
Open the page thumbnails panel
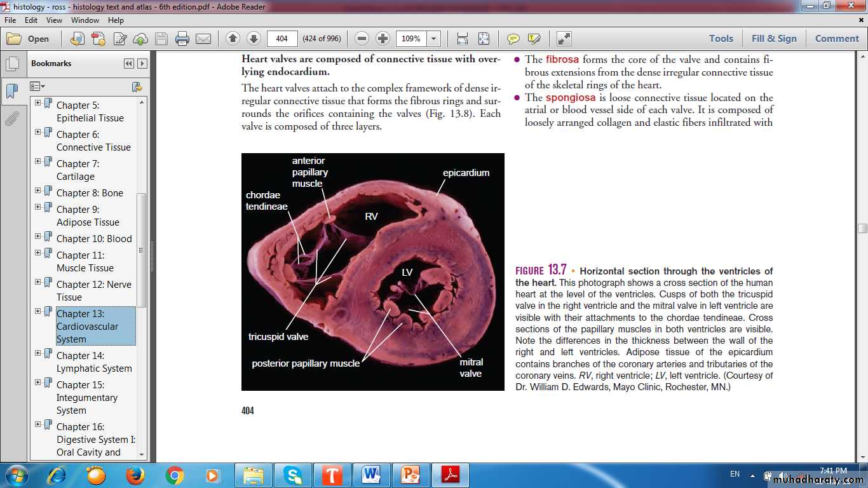[12, 64]
